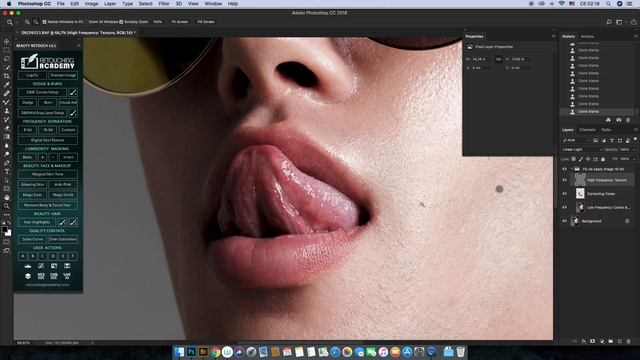640x360 pixels.
Task: Switch to the Actions tab
Action: tap(587, 36)
